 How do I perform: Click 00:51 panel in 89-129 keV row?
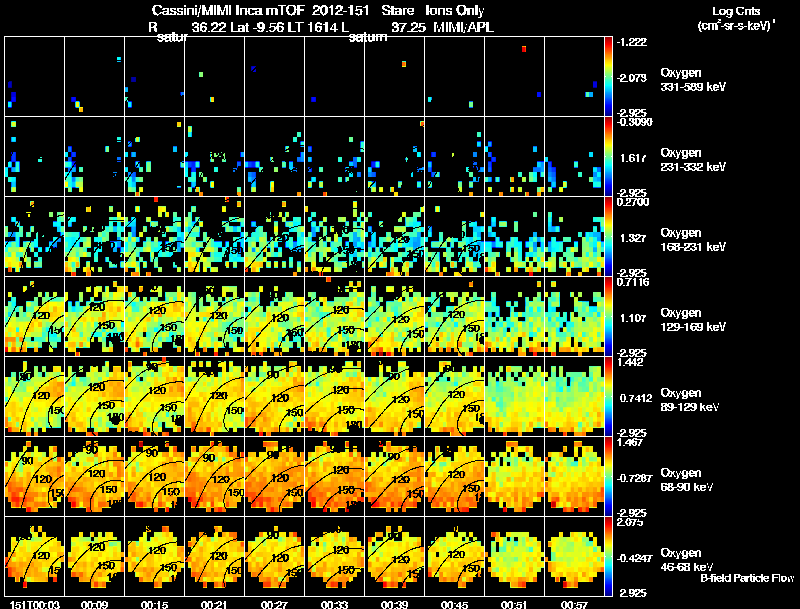click(x=515, y=396)
